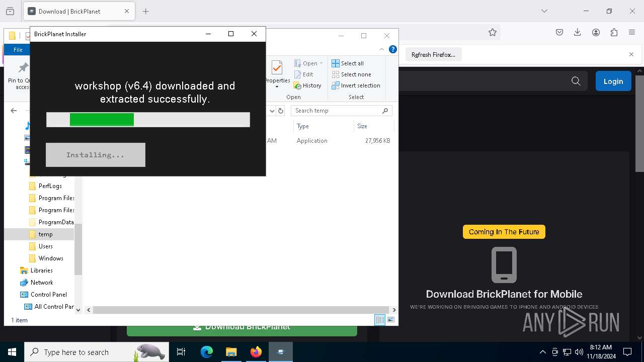
Task: Show hidden tray icons chevron
Action: click(542, 352)
